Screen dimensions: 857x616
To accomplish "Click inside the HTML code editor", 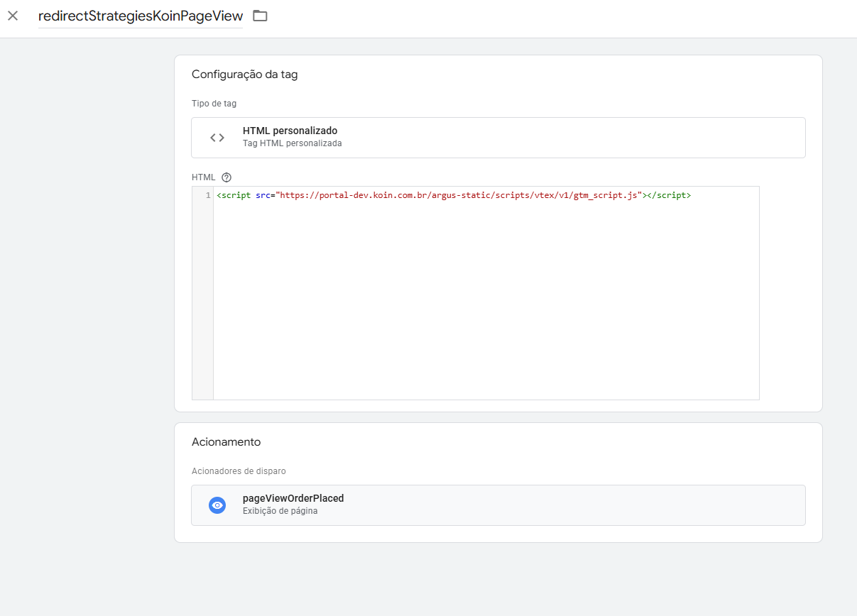I will (486, 293).
